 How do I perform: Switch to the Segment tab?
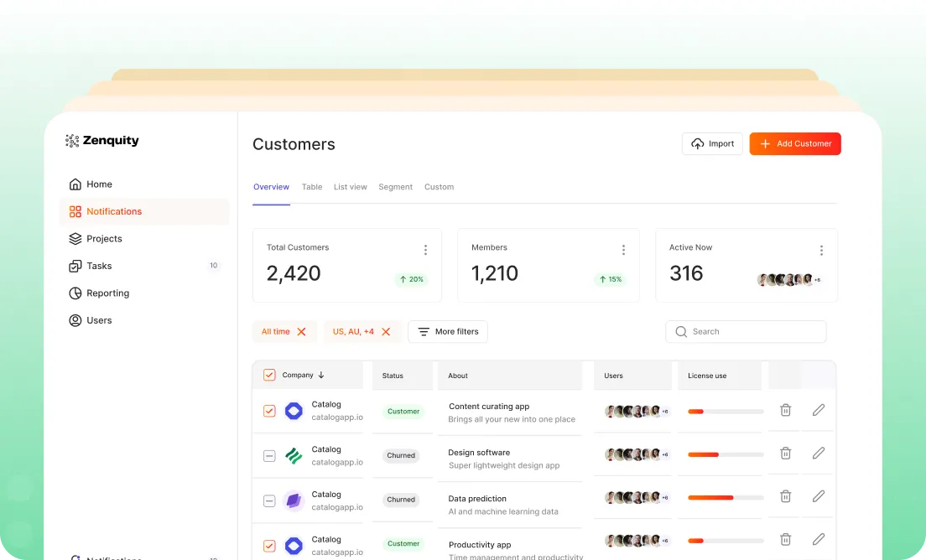[396, 186]
